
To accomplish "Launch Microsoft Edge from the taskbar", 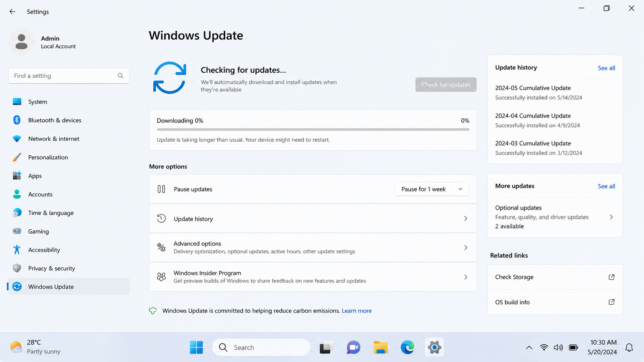I will tap(408, 347).
